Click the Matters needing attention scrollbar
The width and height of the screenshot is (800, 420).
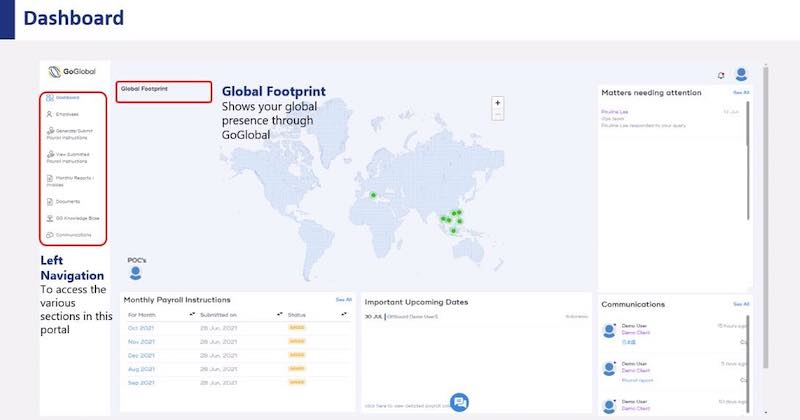point(748,161)
